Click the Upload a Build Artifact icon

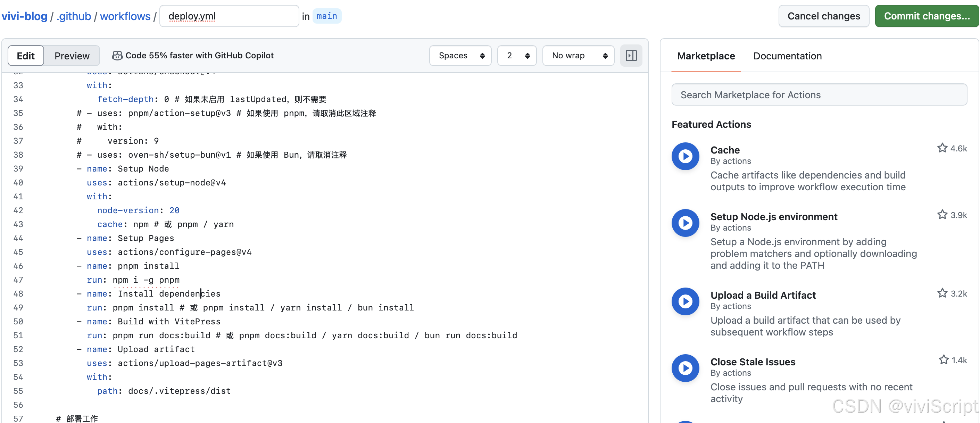coord(685,301)
